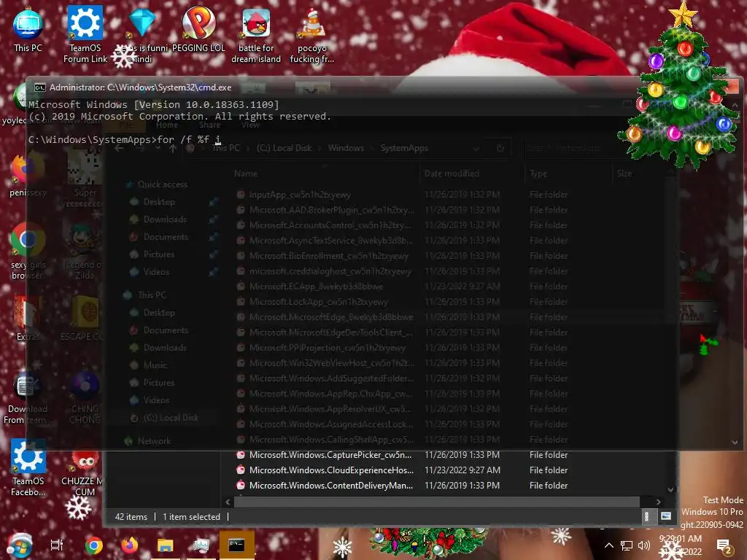Click the 11/23/2022 9:27 AM date cell
747x560 pixels.
(x=462, y=470)
